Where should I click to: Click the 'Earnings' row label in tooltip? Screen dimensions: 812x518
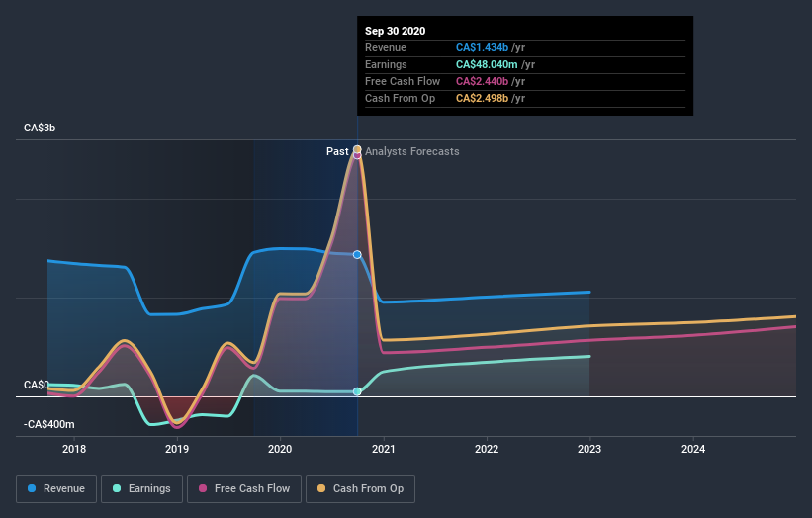(x=386, y=64)
